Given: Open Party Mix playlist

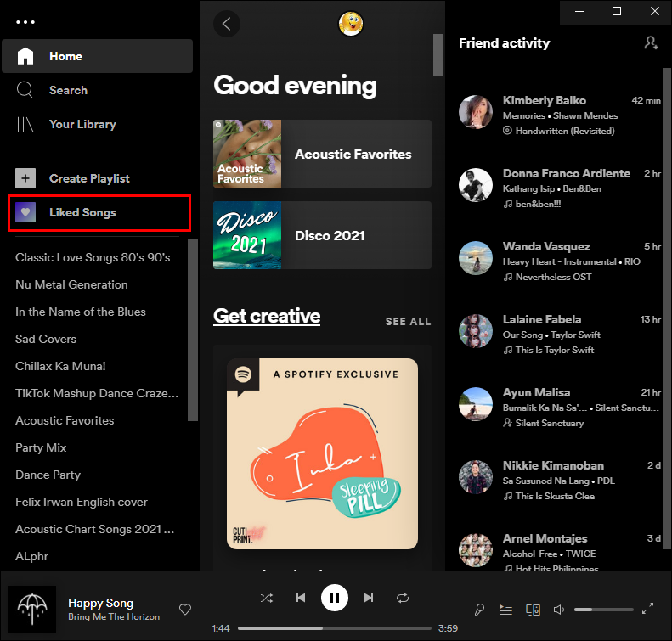Looking at the screenshot, I should pyautogui.click(x=41, y=448).
